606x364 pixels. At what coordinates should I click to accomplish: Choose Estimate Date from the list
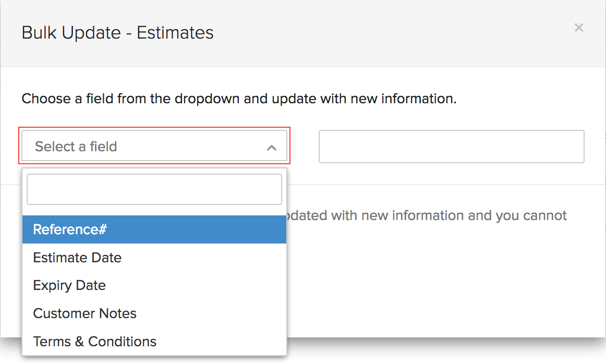tap(77, 258)
